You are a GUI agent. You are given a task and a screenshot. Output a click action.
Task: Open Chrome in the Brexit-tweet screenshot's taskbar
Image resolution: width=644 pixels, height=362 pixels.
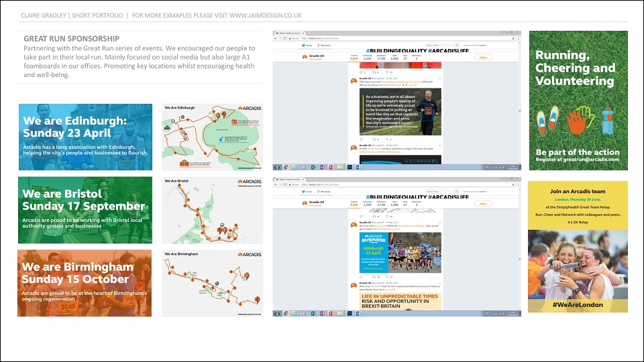tap(286, 314)
